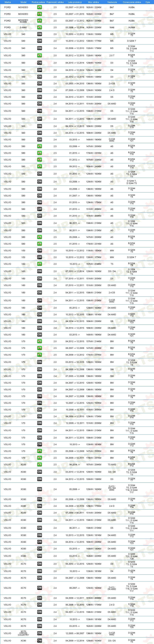154x644 pixels.
Task: Click the 03.2005 -> 04.2010 production years cell
Action: tap(75, 84)
